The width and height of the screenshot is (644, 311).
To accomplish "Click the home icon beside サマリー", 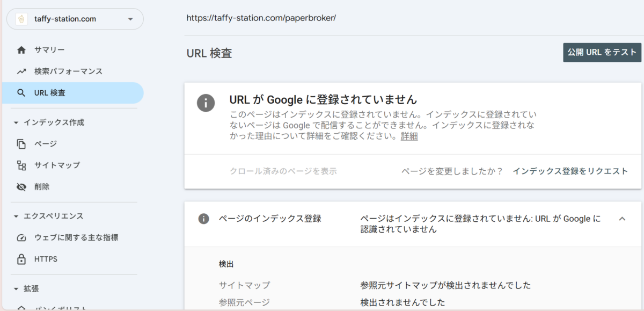I will point(21,50).
